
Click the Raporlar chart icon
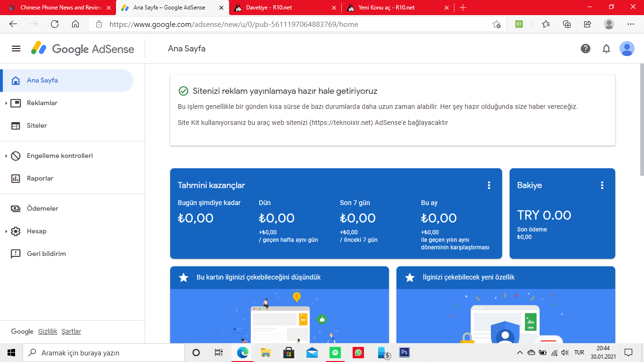[16, 178]
